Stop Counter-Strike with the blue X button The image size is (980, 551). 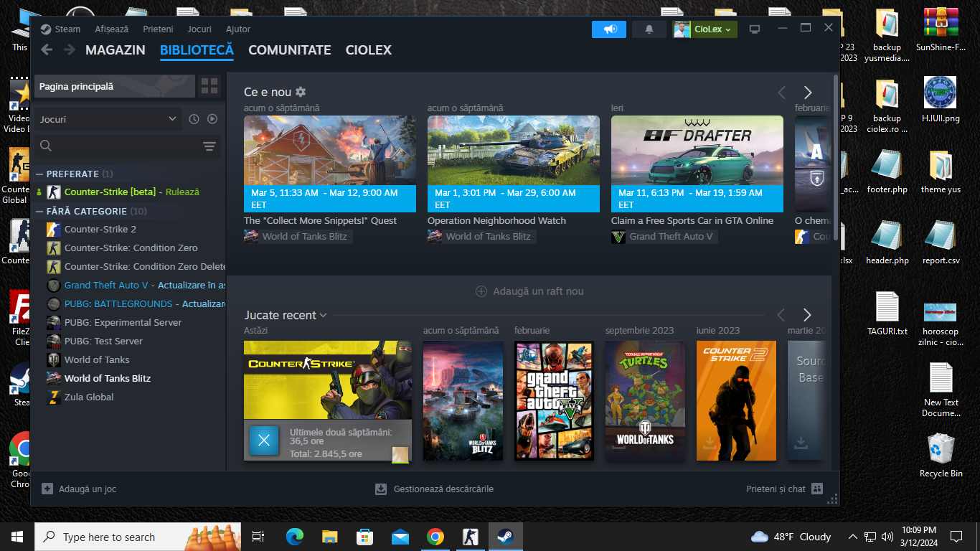point(263,441)
